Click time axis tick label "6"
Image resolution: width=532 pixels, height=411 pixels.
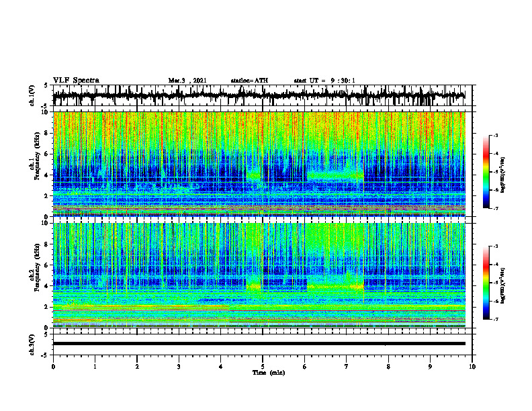305,367
